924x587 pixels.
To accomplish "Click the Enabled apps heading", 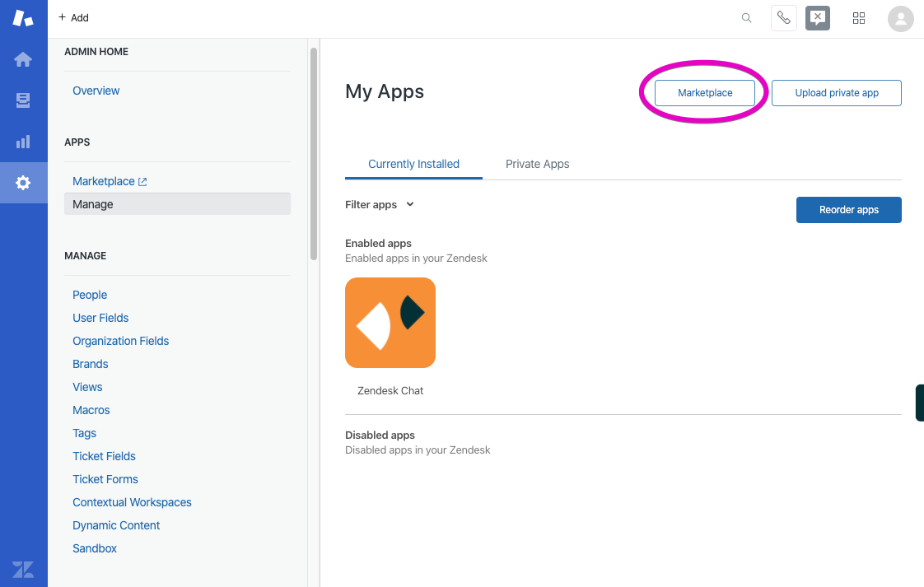I will pyautogui.click(x=378, y=244).
